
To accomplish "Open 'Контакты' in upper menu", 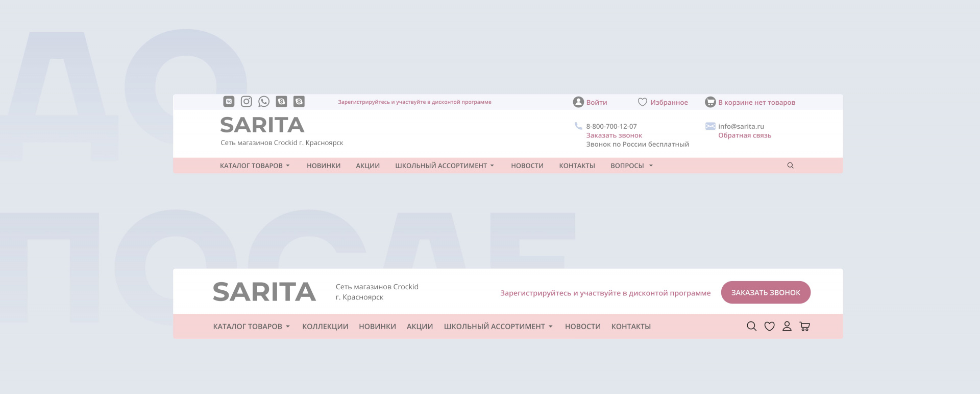I will tap(577, 166).
